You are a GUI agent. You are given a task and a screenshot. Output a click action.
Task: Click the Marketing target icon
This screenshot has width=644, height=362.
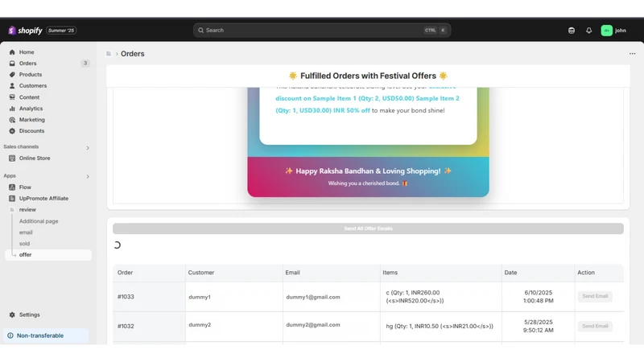pyautogui.click(x=12, y=119)
